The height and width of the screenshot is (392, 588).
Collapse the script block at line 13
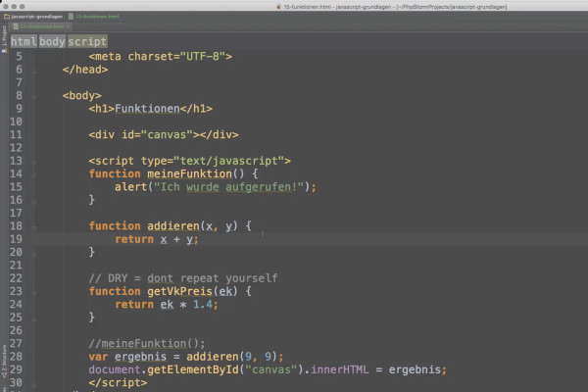point(34,163)
